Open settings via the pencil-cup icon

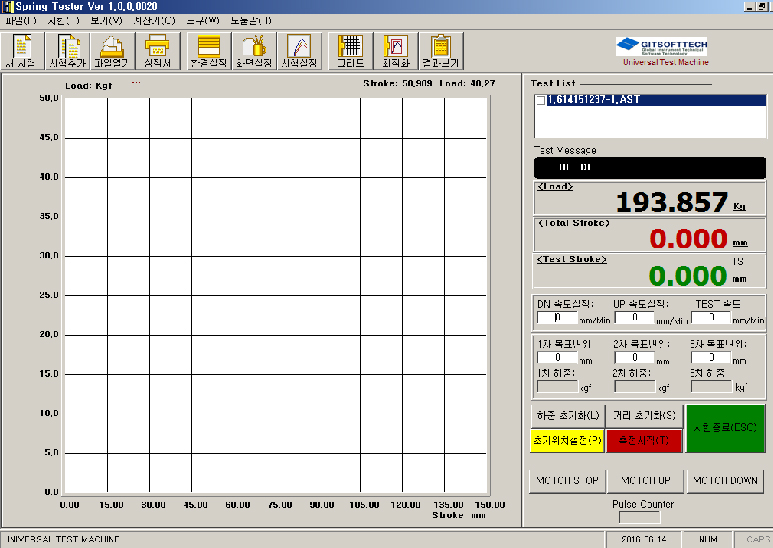(x=254, y=51)
